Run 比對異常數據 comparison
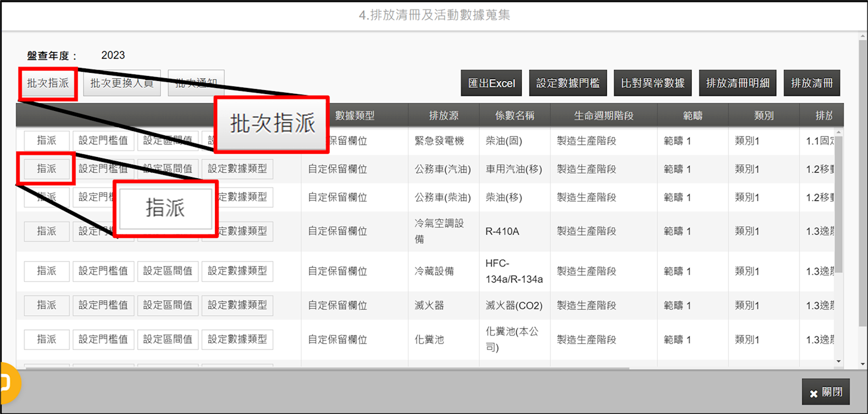The width and height of the screenshot is (868, 414). pyautogui.click(x=652, y=83)
